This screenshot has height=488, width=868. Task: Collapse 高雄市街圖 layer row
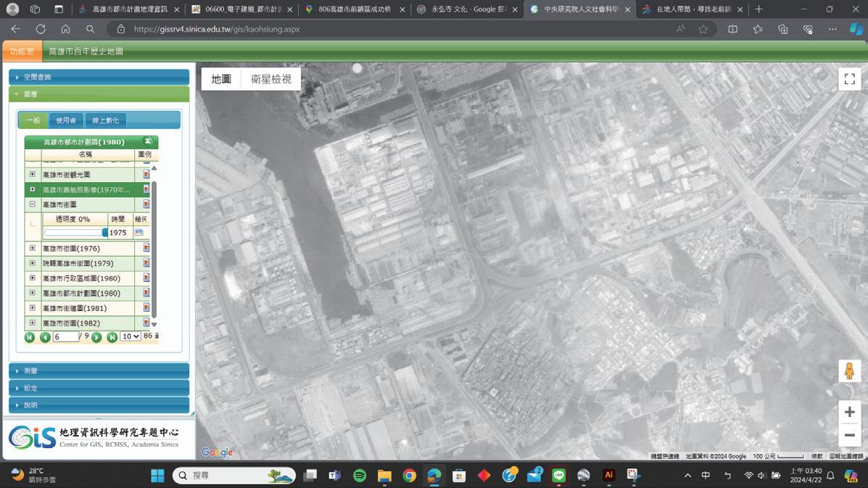pyautogui.click(x=32, y=204)
